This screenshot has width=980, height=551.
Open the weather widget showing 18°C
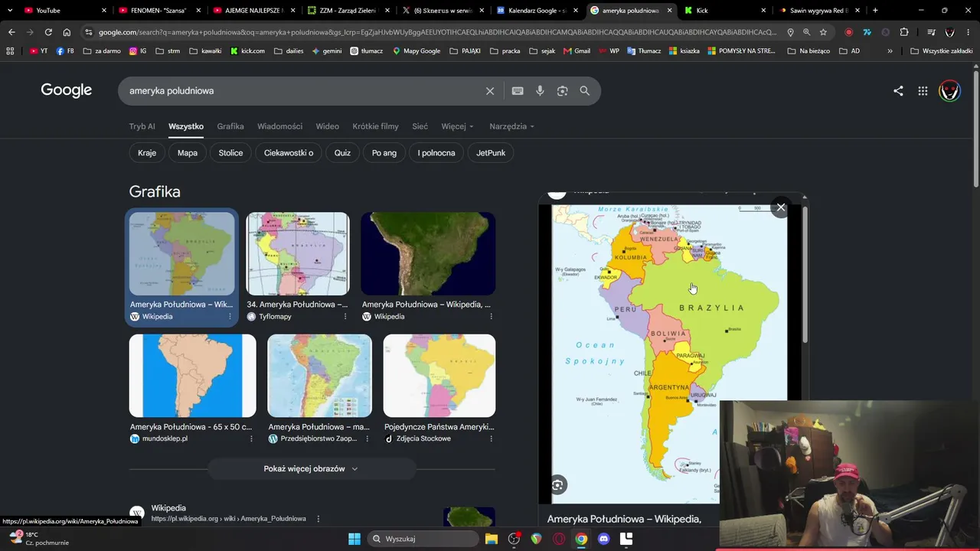coord(38,539)
